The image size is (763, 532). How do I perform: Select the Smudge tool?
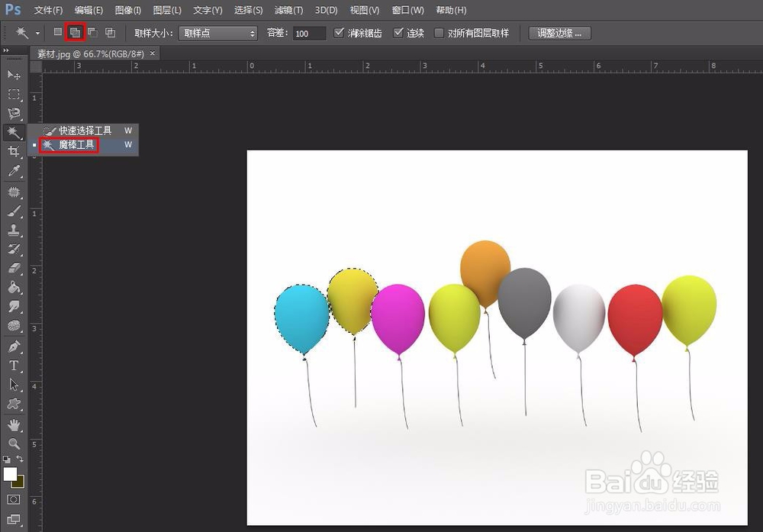14,306
